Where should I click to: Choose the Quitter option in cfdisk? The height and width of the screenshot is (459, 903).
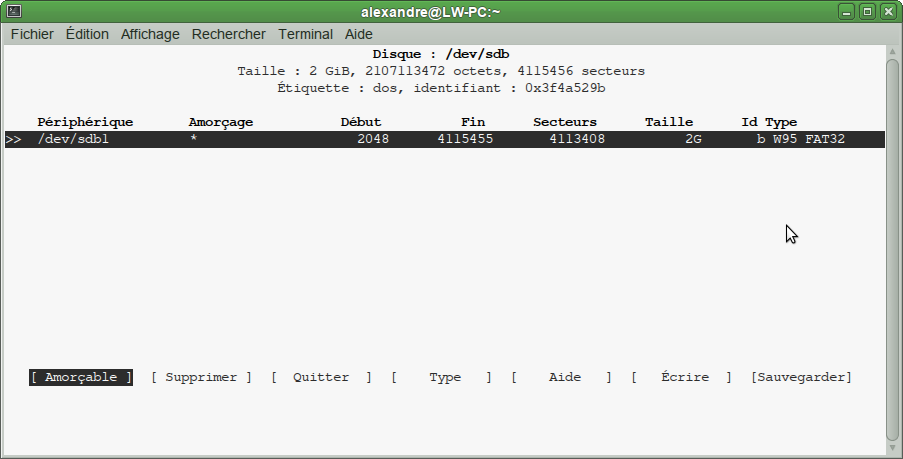click(x=321, y=377)
